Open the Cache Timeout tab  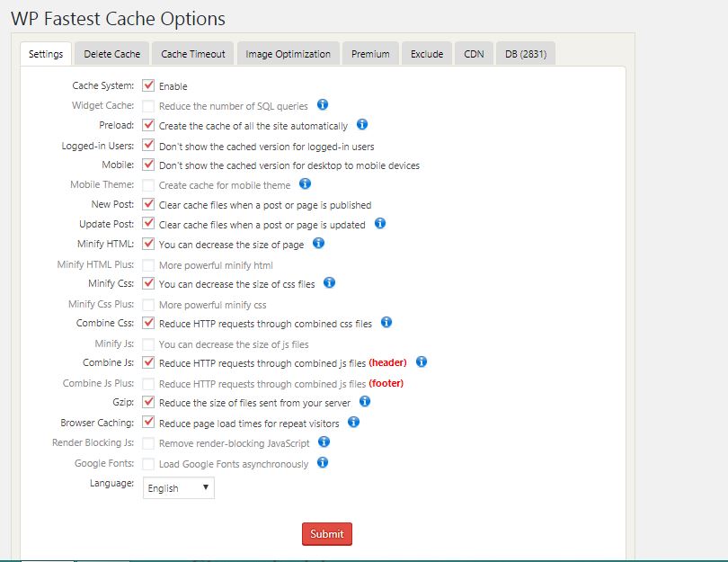click(x=193, y=54)
